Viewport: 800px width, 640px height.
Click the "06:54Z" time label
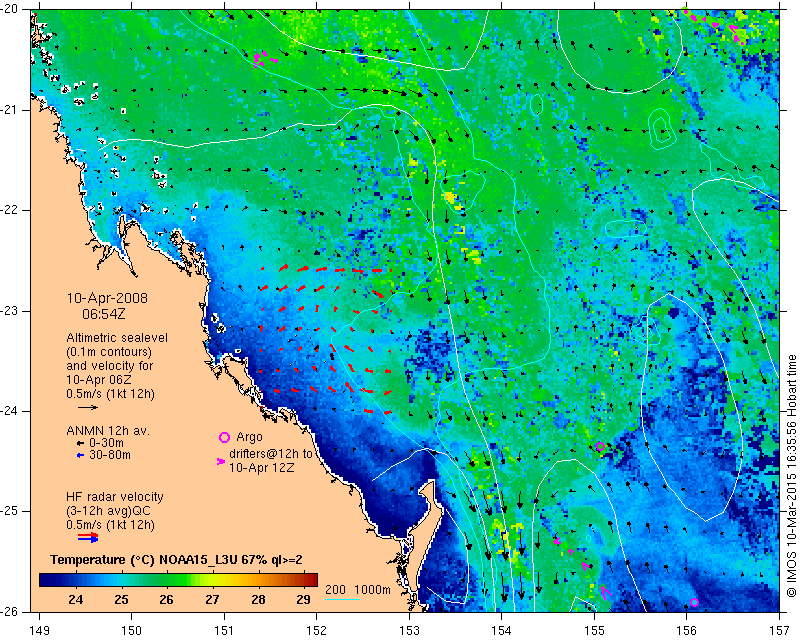(104, 314)
